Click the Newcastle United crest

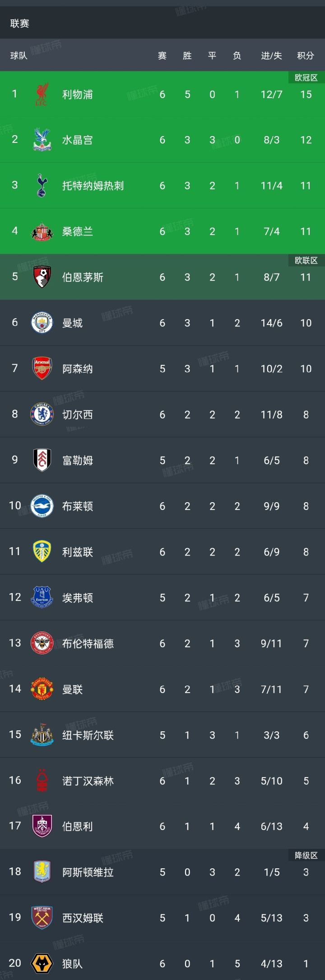[x=42, y=735]
